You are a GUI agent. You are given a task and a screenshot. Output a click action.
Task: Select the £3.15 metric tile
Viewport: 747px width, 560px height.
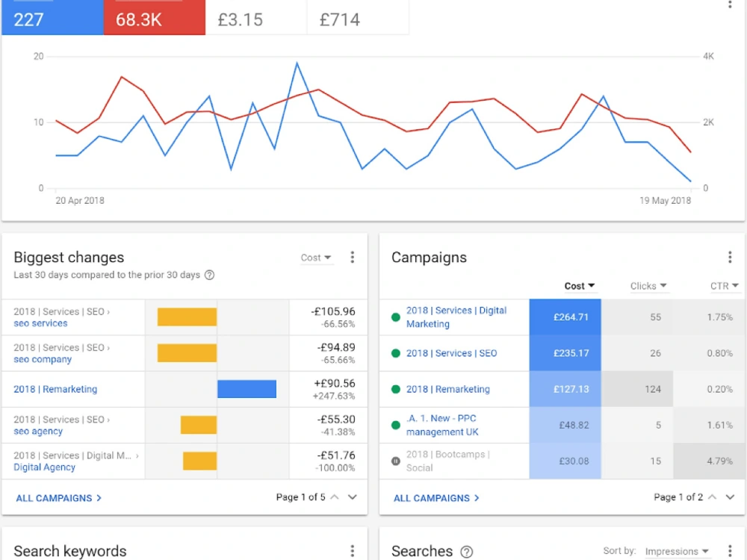(256, 17)
